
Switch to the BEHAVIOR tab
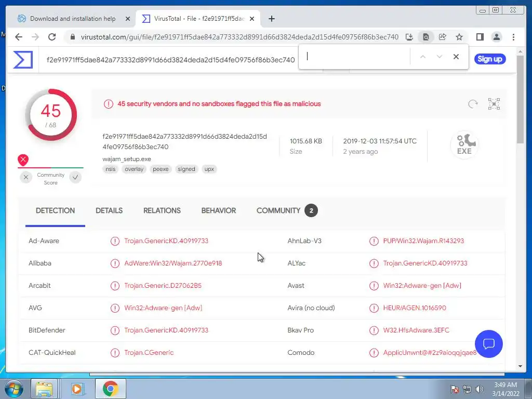[219, 211]
